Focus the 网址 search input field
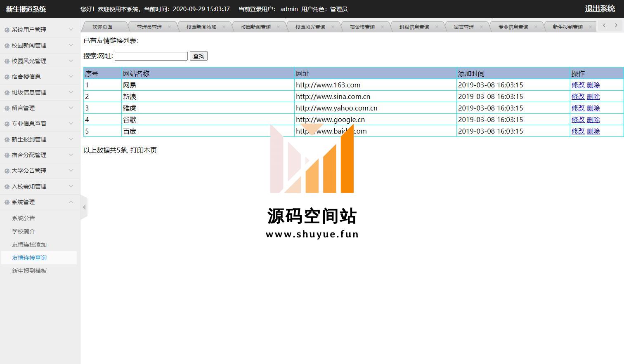The image size is (624, 364). pyautogui.click(x=151, y=56)
